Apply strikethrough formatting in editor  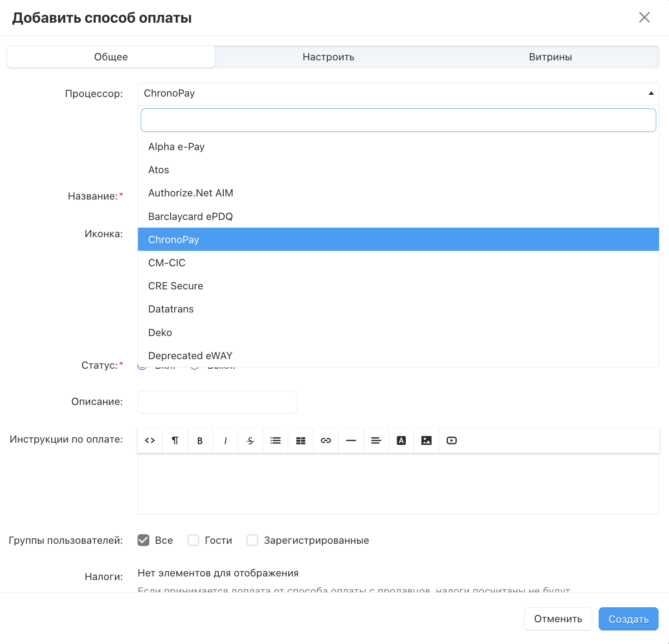pyautogui.click(x=250, y=440)
